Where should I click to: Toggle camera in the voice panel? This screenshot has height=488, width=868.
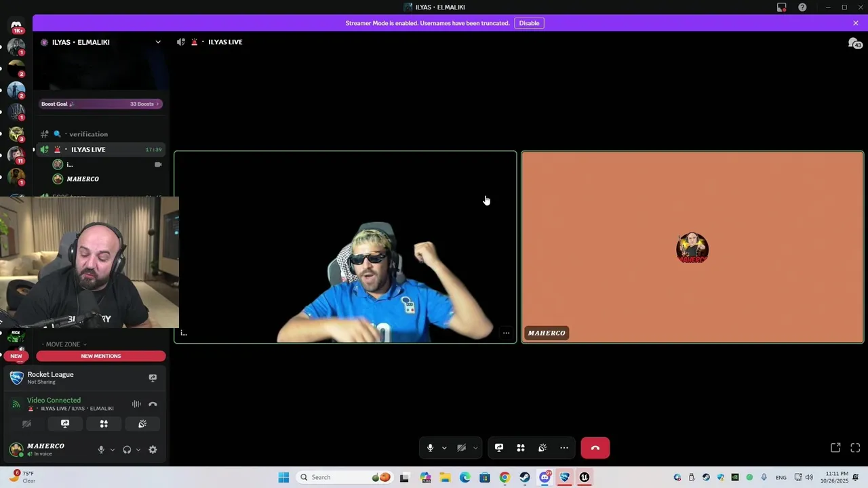tap(26, 424)
